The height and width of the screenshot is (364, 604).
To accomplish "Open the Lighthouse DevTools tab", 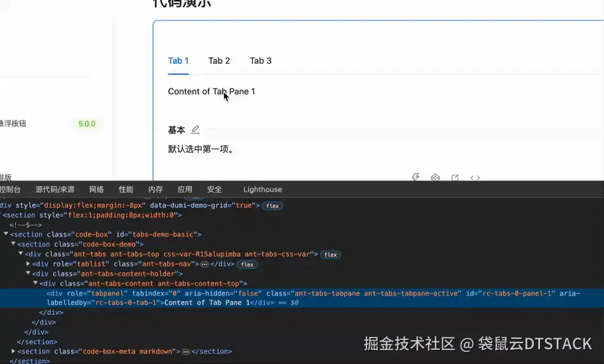I will (x=263, y=189).
